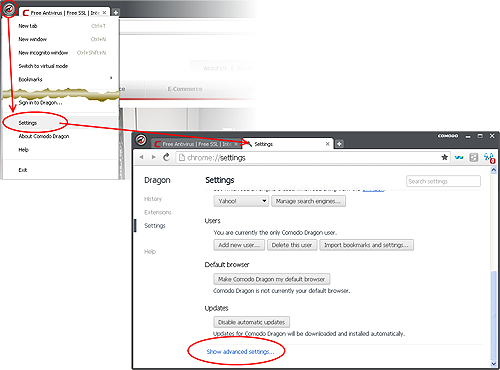The width and height of the screenshot is (500, 370).
Task: Close the Free Antivirus tab in the background window
Action: tap(104, 12)
